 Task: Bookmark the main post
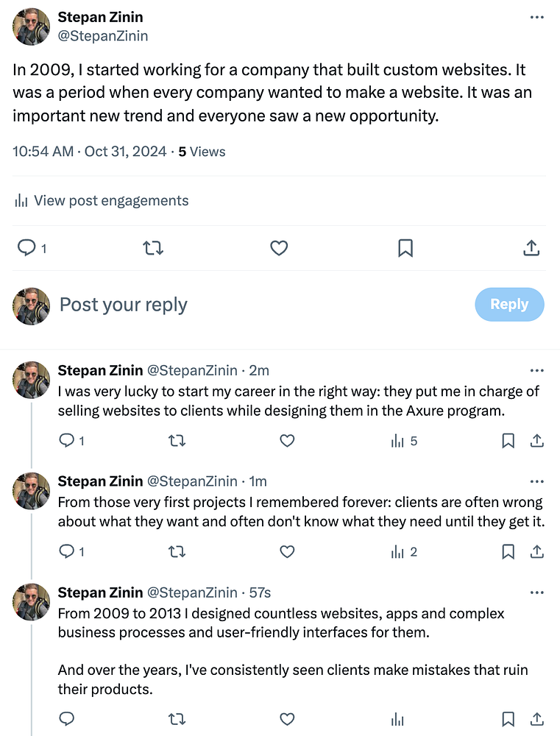tap(405, 249)
